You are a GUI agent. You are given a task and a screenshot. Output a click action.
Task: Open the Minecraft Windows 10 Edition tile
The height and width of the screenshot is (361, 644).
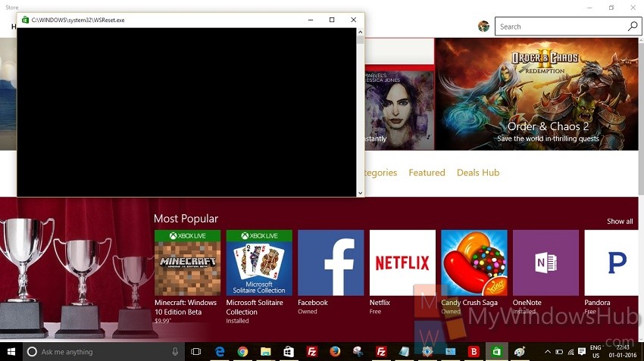(187, 263)
